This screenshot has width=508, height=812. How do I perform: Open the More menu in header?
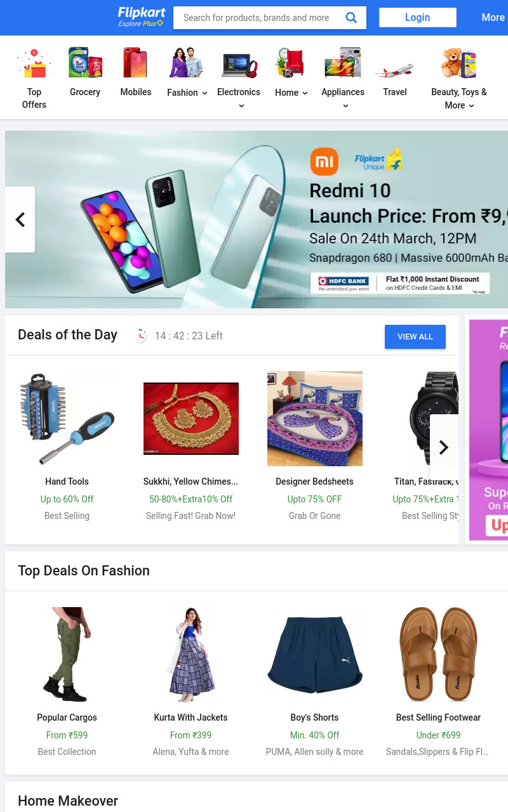493,18
